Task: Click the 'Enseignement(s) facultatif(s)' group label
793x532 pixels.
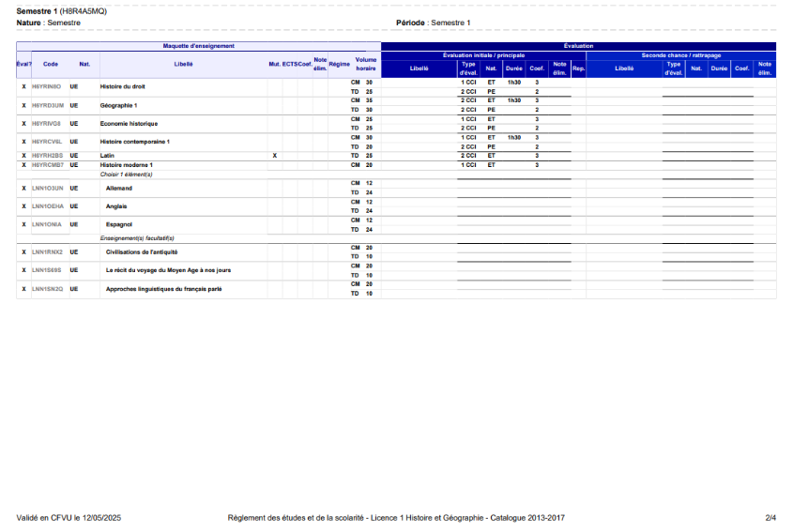Action: [x=137, y=238]
